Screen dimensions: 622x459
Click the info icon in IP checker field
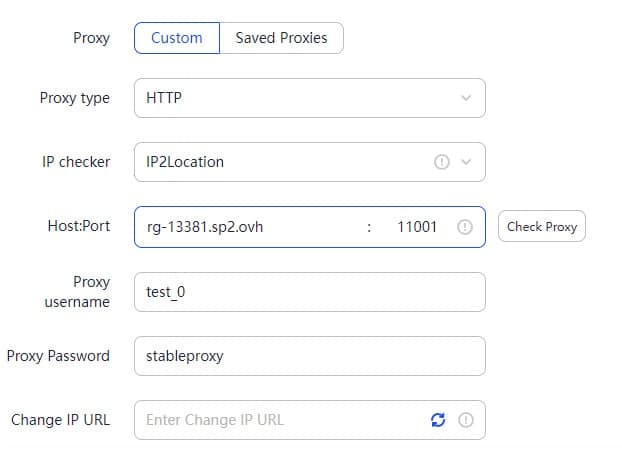coord(442,162)
